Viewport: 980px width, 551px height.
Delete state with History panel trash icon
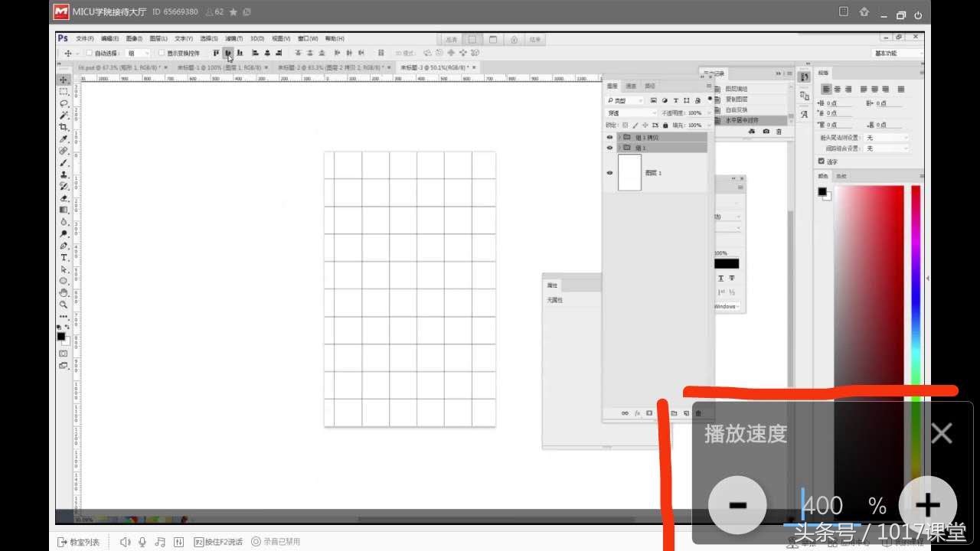pyautogui.click(x=779, y=132)
